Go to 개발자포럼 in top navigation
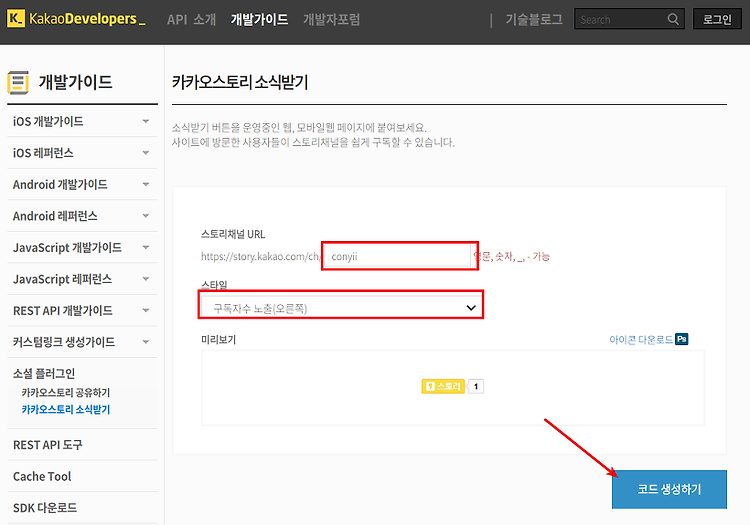Image resolution: width=750 pixels, height=525 pixels. 331,20
